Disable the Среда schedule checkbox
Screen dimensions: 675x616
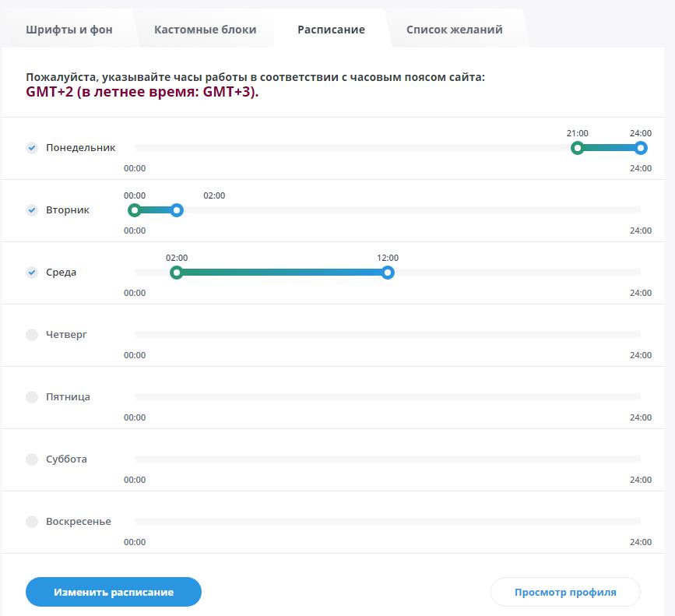pyautogui.click(x=32, y=273)
